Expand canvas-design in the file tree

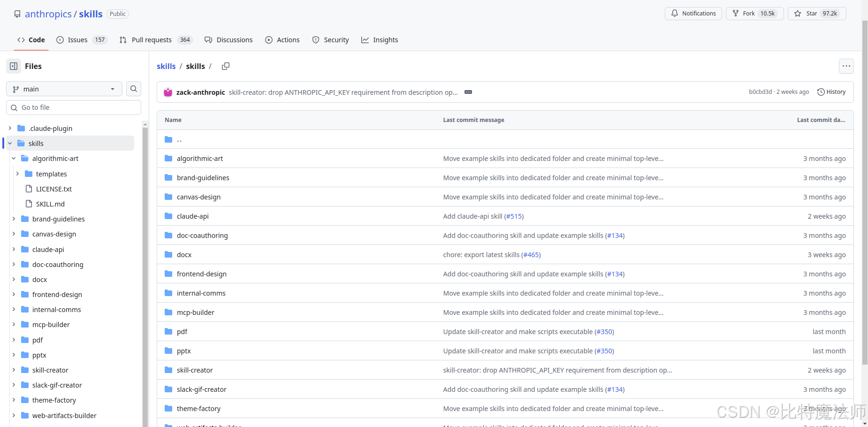[14, 234]
